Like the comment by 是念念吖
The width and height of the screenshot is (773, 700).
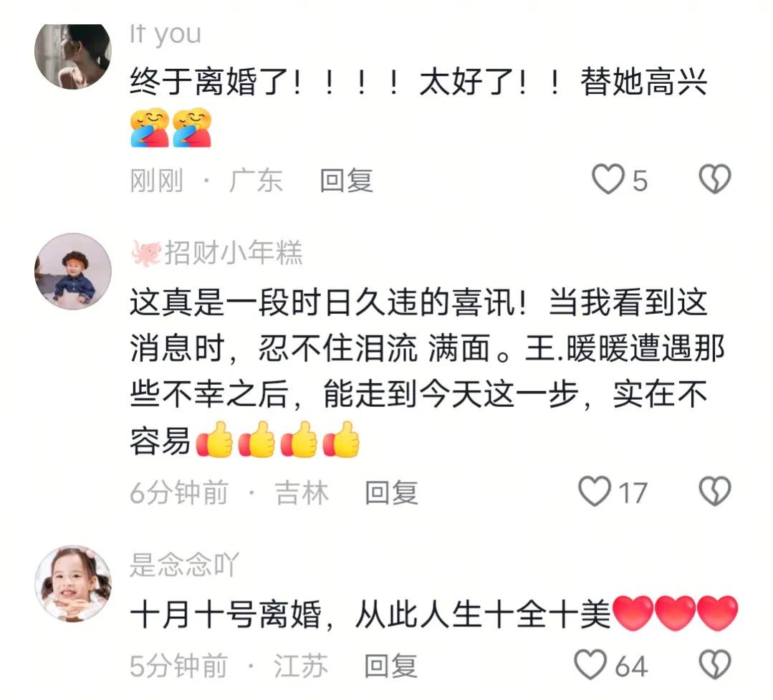[x=590, y=664]
